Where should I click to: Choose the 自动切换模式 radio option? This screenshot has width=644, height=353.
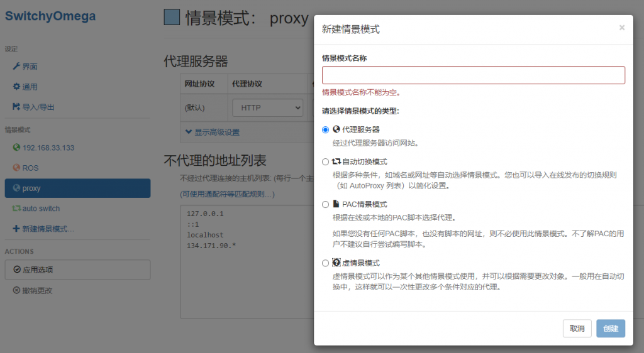325,161
